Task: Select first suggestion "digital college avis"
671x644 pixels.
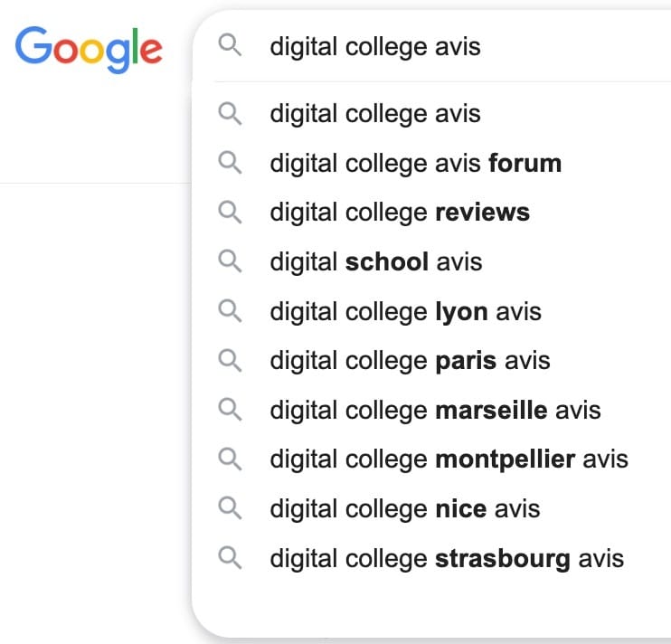Action: pyautogui.click(x=375, y=114)
